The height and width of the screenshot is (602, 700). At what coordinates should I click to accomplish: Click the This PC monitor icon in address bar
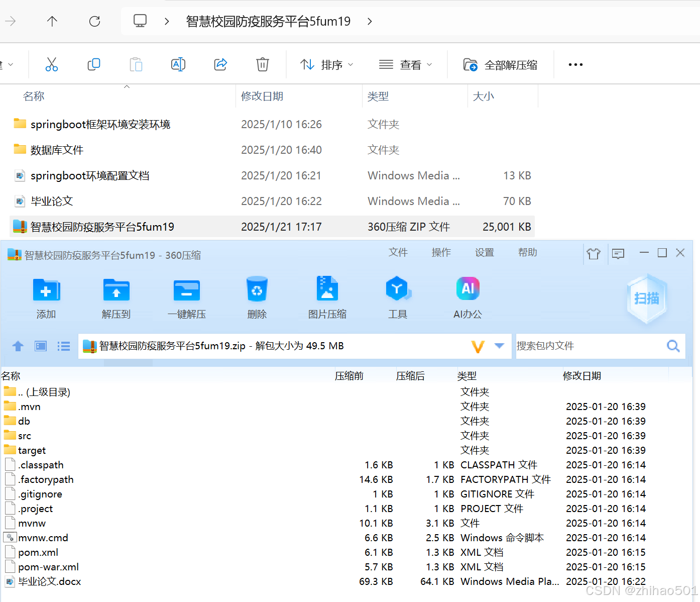(x=140, y=21)
